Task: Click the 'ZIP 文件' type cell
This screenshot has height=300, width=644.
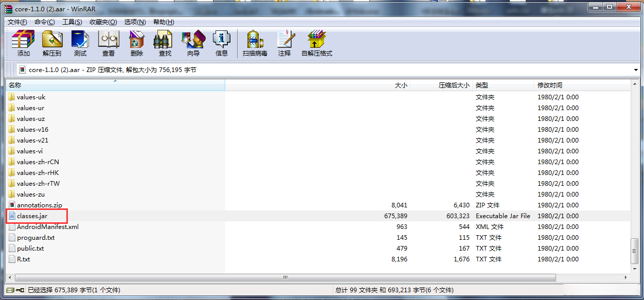Action: [489, 205]
